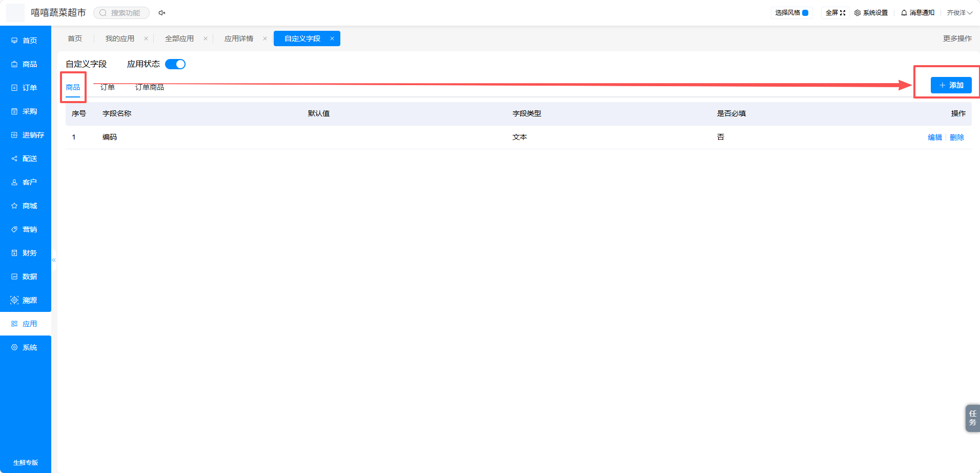This screenshot has width=980, height=473.
Task: Open 消息通知 notifications
Action: [x=917, y=13]
